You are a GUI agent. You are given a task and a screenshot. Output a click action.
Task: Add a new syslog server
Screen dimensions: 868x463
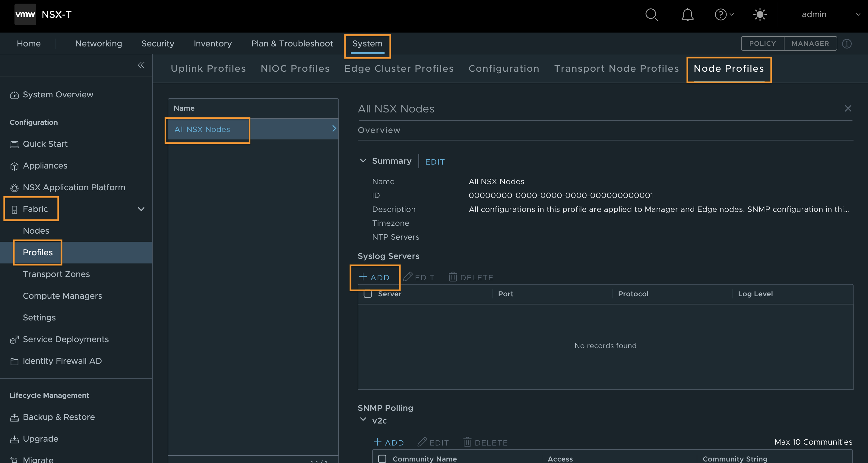click(375, 277)
